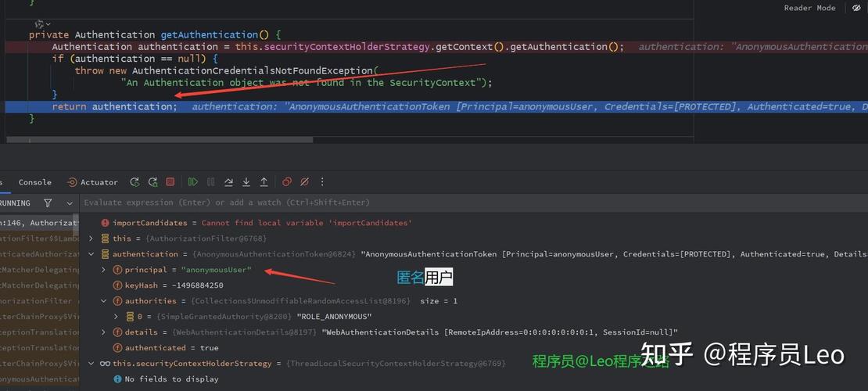
Task: Select the "anonymousUser" principal value
Action: (x=216, y=270)
